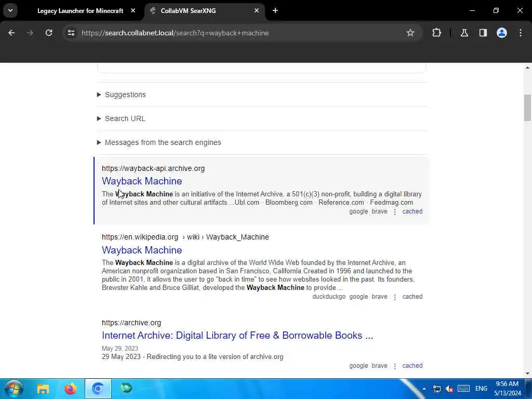Open the Chrome three-dot menu
532x399 pixels.
[x=521, y=33]
